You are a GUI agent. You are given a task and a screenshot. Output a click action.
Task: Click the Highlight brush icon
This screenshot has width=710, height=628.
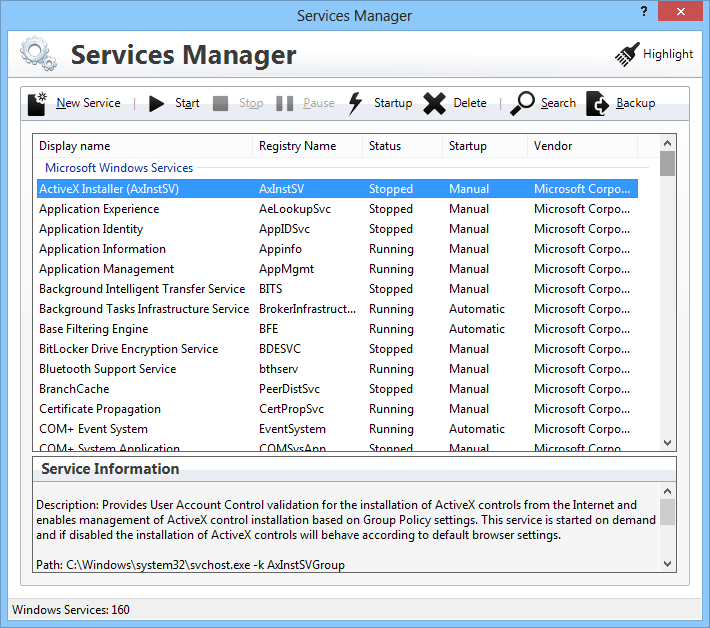pos(627,55)
